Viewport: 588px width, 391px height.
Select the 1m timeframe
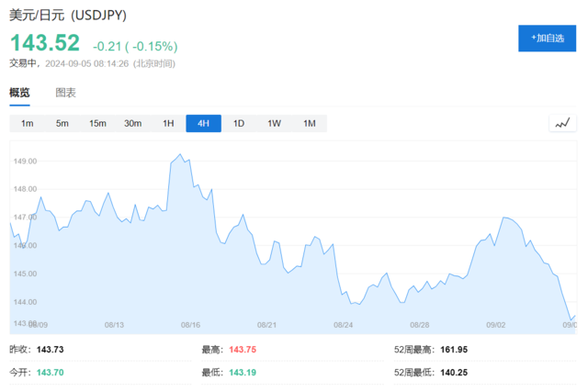click(28, 124)
